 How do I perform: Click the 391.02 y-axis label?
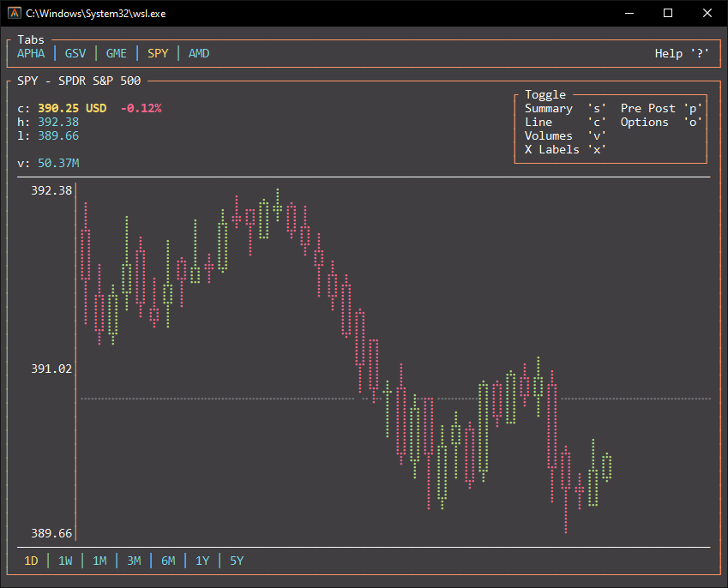51,369
